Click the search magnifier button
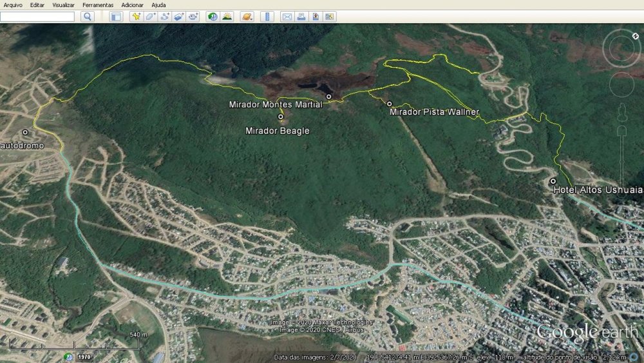This screenshot has height=363, width=644. (88, 17)
